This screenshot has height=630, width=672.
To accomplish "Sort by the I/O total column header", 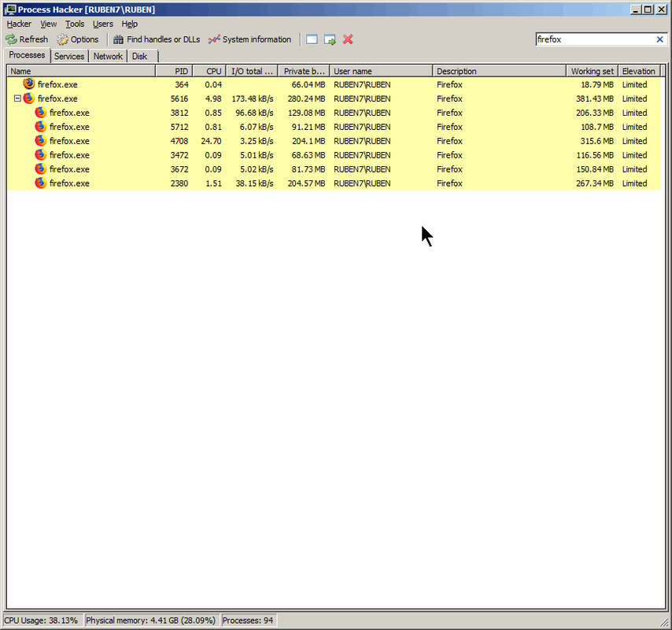I will pos(252,71).
